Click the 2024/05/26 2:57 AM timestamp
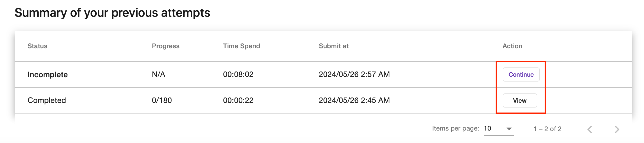Screen dimensions: 644x143 (x=354, y=74)
